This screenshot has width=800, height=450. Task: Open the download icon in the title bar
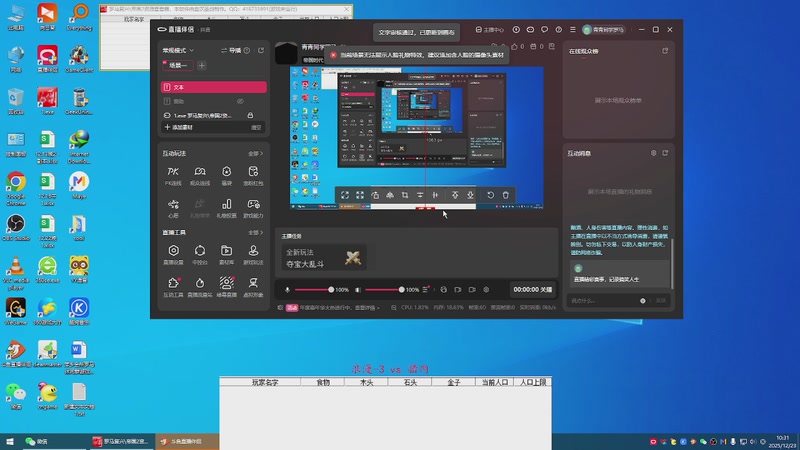(516, 30)
